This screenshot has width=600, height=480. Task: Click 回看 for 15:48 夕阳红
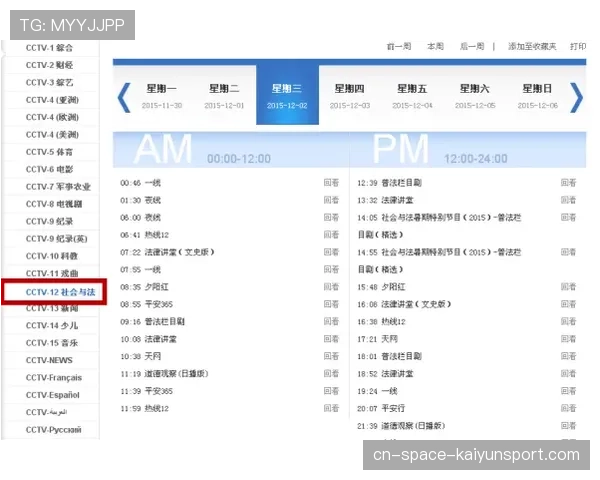point(568,287)
